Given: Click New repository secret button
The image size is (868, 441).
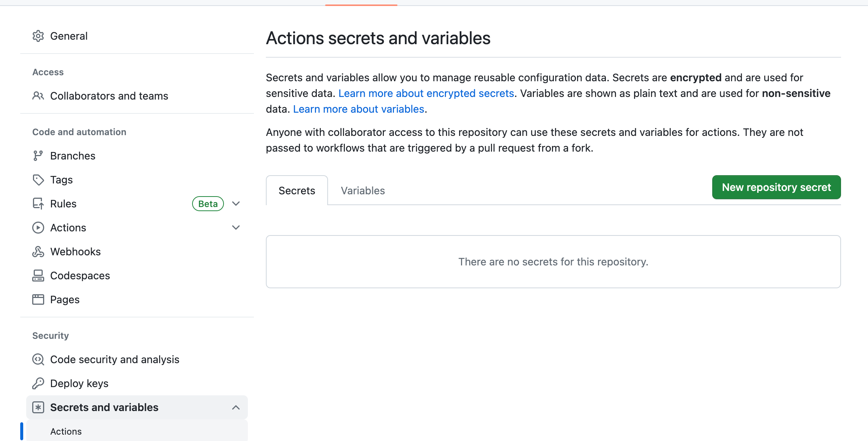Looking at the screenshot, I should pyautogui.click(x=776, y=187).
